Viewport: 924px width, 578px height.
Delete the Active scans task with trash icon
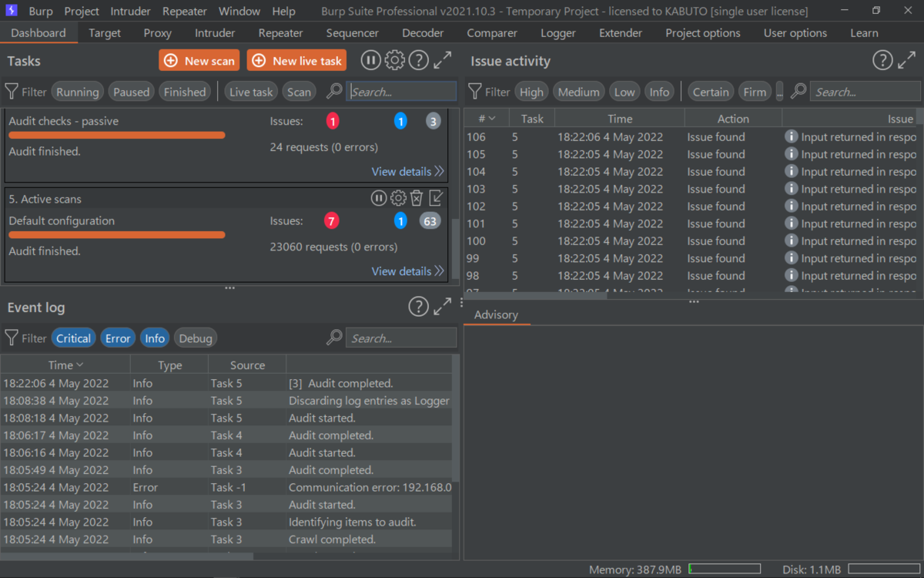417,198
